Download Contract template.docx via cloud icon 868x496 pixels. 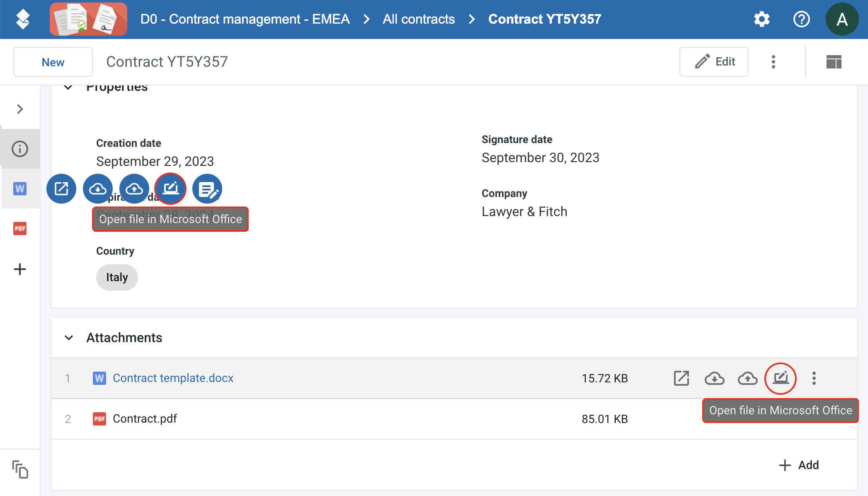tap(715, 378)
